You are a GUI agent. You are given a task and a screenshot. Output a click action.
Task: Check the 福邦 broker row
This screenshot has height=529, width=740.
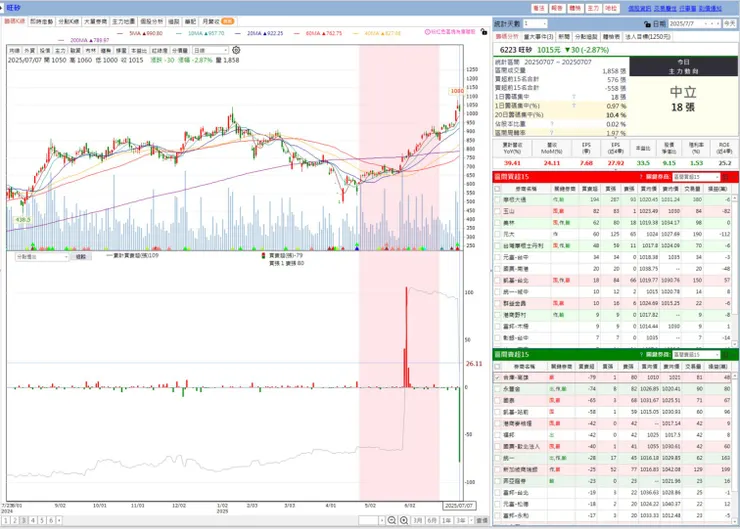(497, 435)
